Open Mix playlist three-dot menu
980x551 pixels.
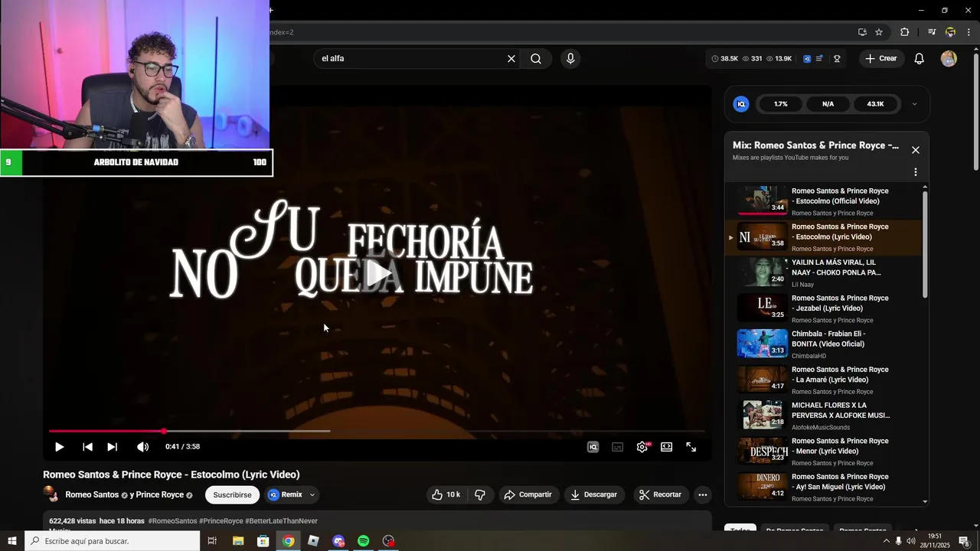tap(915, 172)
